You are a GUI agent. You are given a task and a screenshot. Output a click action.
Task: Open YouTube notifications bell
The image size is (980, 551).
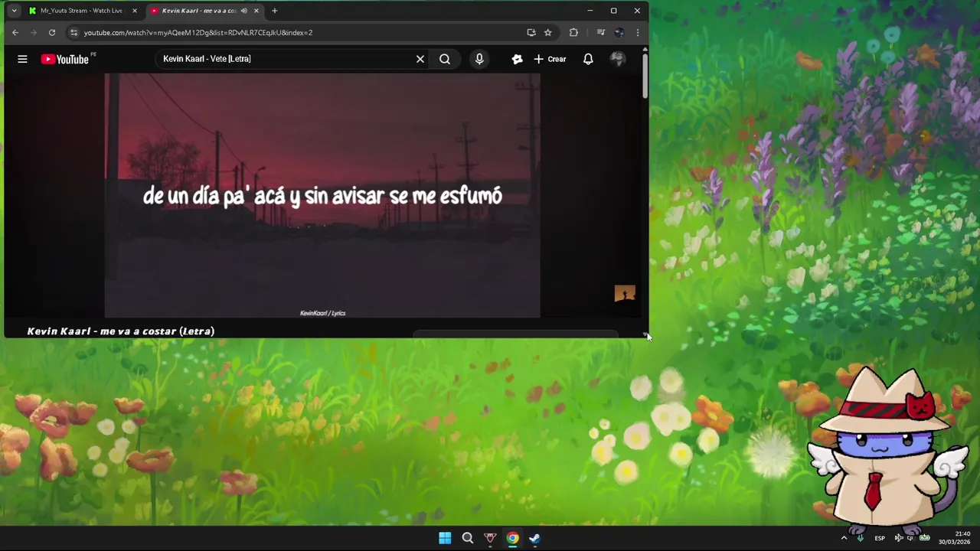click(x=588, y=59)
